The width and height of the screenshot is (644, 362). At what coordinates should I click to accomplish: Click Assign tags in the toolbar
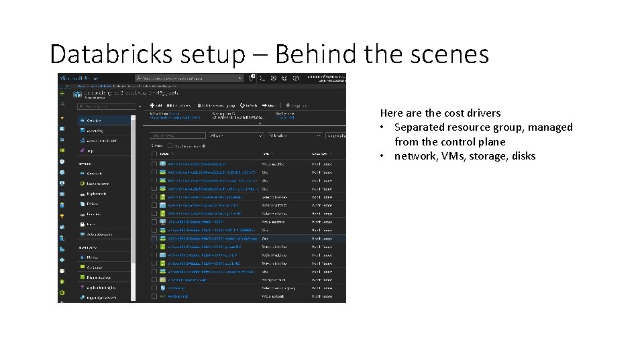tap(297, 105)
